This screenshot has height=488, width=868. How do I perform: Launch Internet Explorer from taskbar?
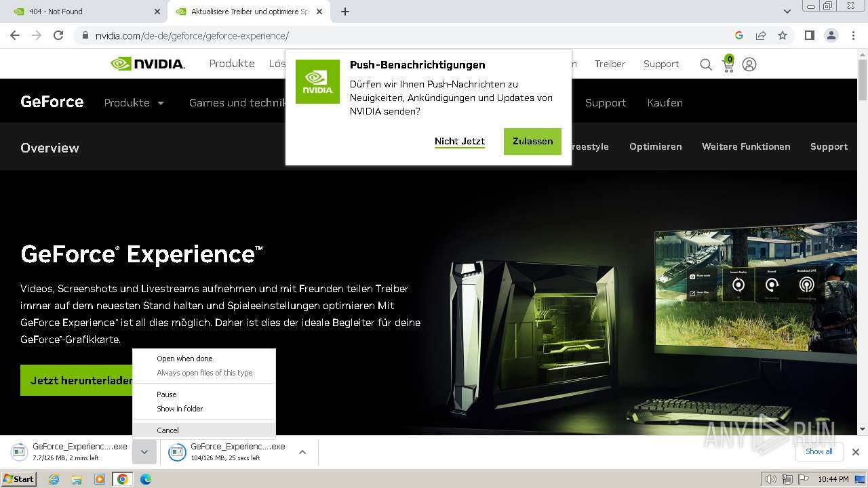[54, 479]
